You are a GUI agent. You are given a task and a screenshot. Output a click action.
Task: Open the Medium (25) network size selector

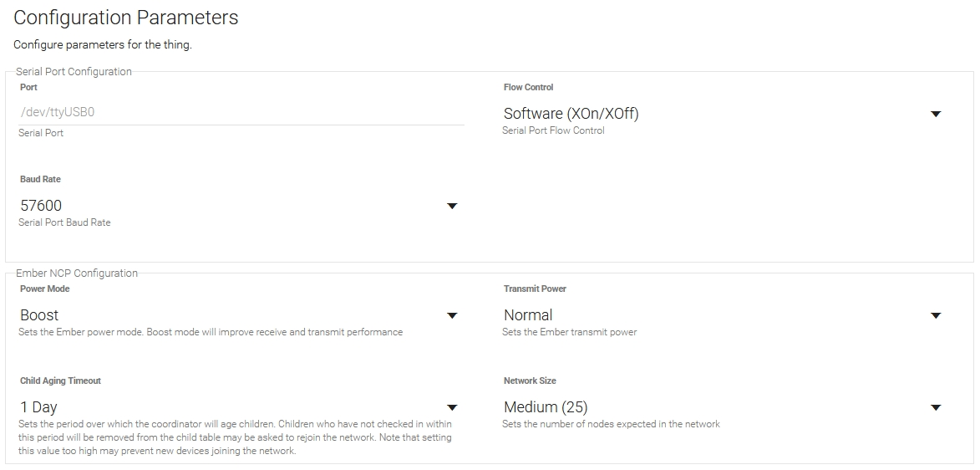coord(546,407)
